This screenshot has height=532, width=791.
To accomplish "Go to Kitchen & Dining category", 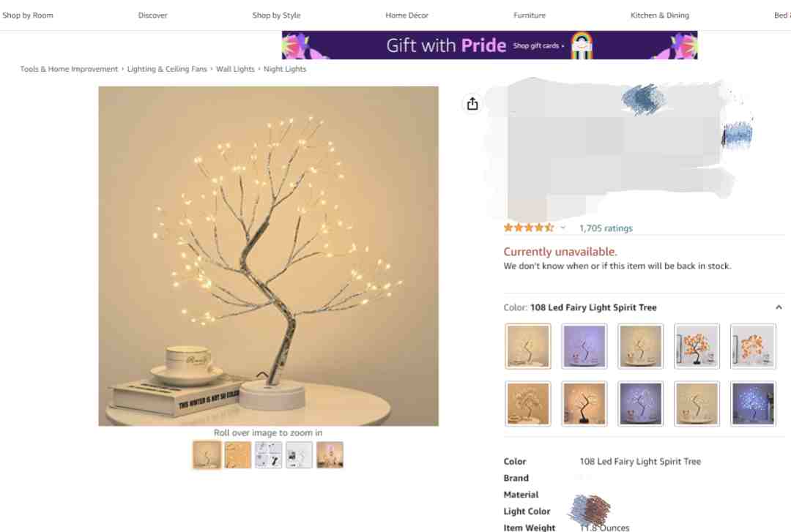I will pyautogui.click(x=659, y=15).
